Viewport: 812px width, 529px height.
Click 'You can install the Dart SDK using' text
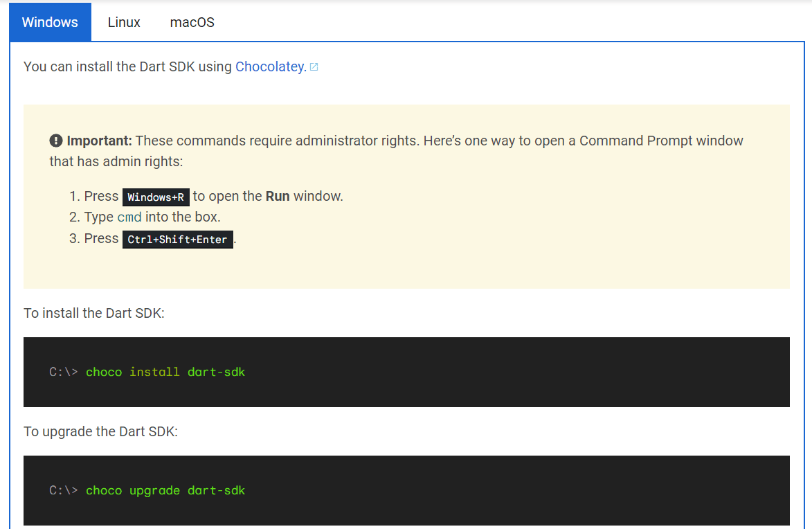coord(127,67)
